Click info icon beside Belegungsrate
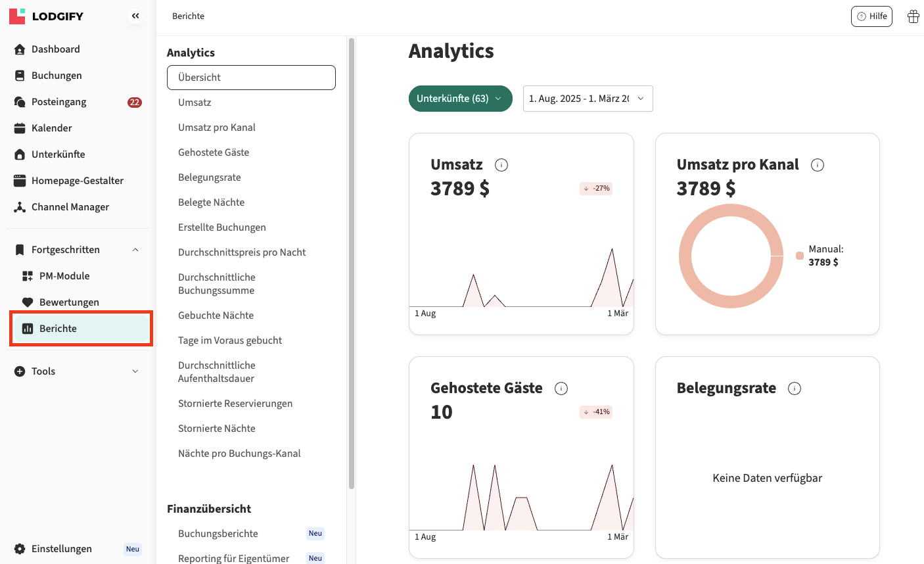Viewport: 924px width, 564px height. pyautogui.click(x=795, y=388)
